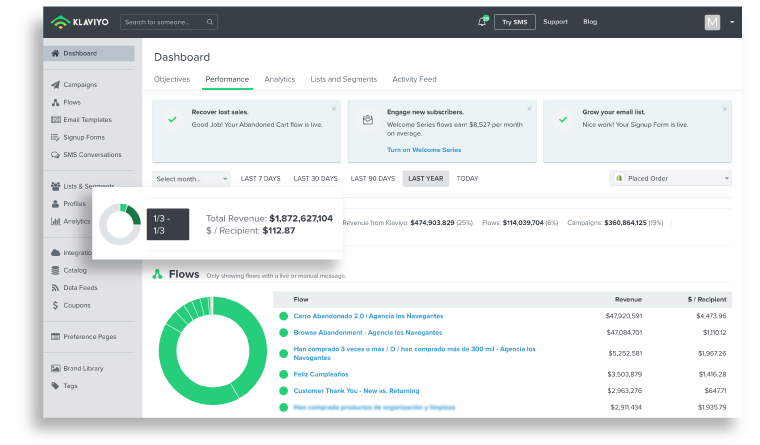Screen dimensions: 760x445
Task: Open Carro Abandonado 2.0 flow
Action: [368, 316]
